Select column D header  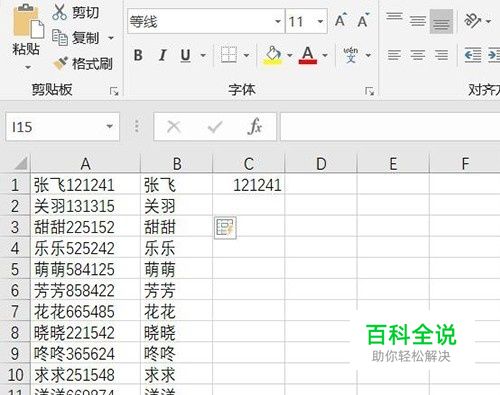coord(321,164)
